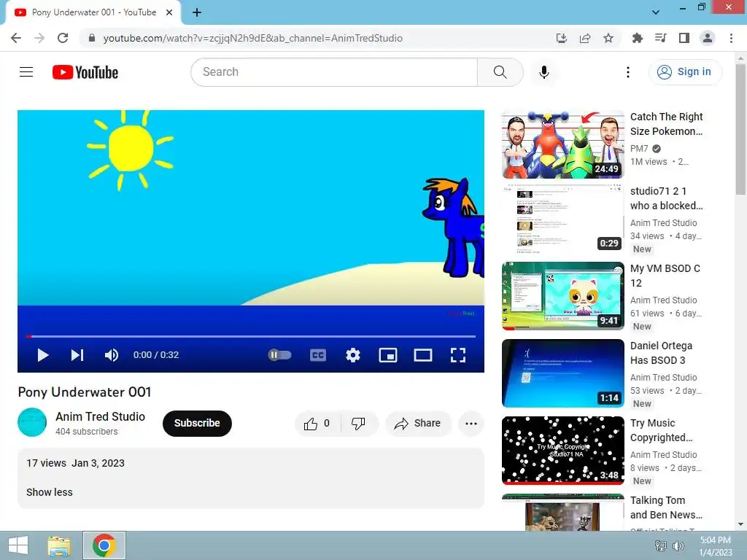This screenshot has height=560, width=747.
Task: Open Chrome extensions puzzle icon
Action: [638, 38]
